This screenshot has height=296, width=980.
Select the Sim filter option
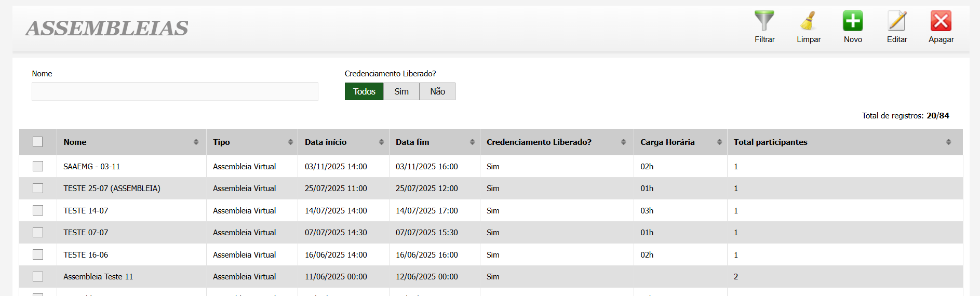pos(401,91)
